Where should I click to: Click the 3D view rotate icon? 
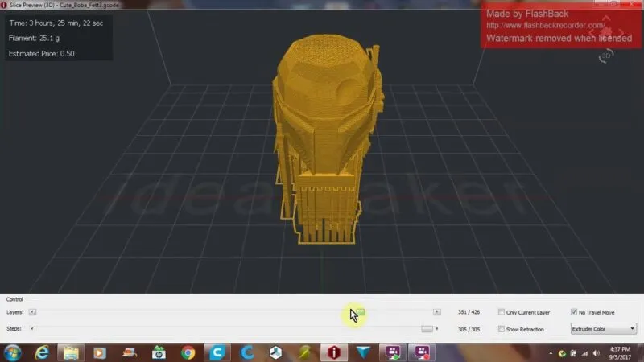pyautogui.click(x=606, y=56)
